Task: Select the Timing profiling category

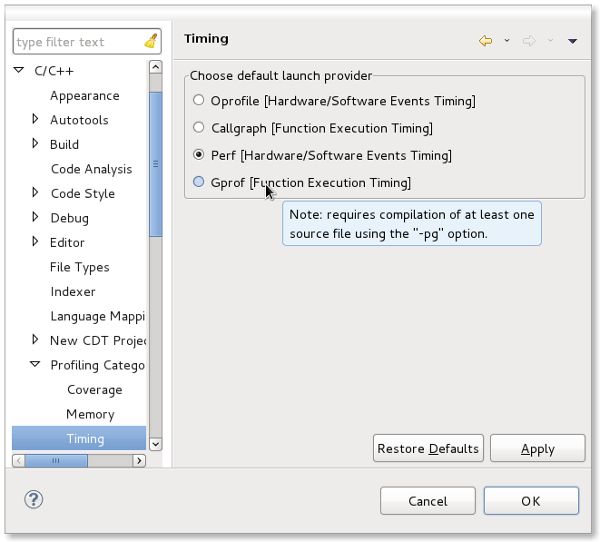Action: 79,438
